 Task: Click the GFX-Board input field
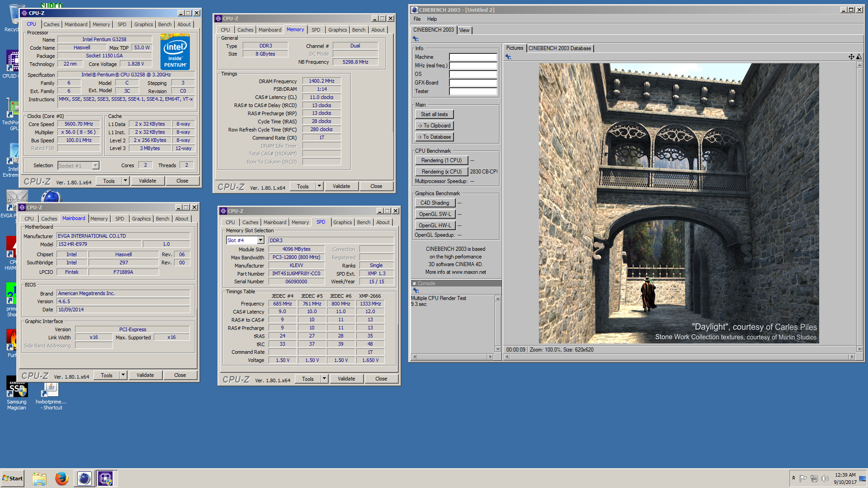pyautogui.click(x=473, y=83)
